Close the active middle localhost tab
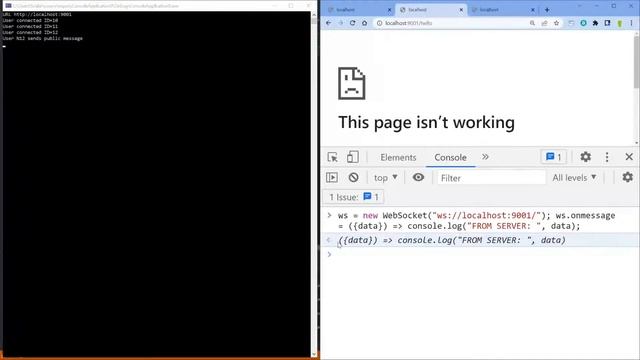 tap(461, 9)
